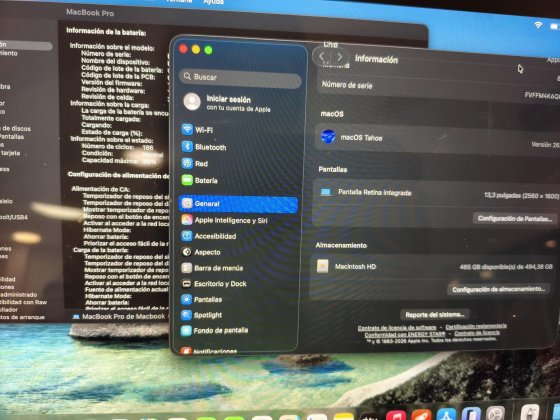
Task: Go back with the left chevron
Action: coord(321,56)
